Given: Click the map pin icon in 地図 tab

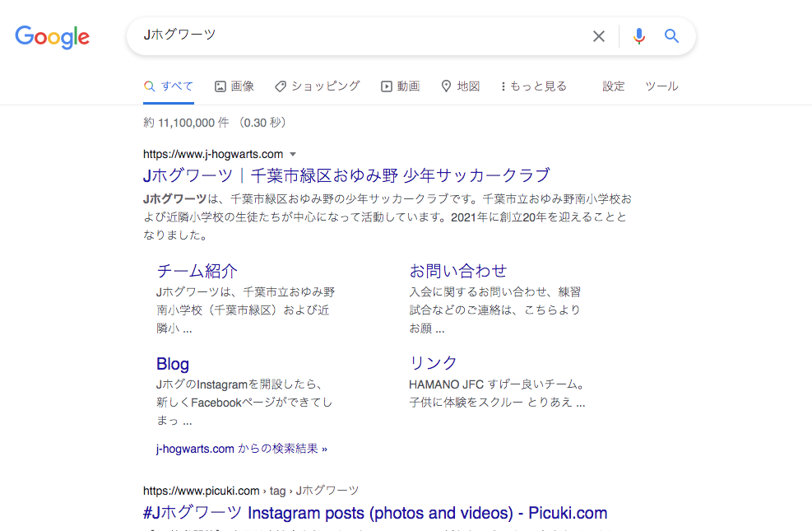Looking at the screenshot, I should [446, 86].
